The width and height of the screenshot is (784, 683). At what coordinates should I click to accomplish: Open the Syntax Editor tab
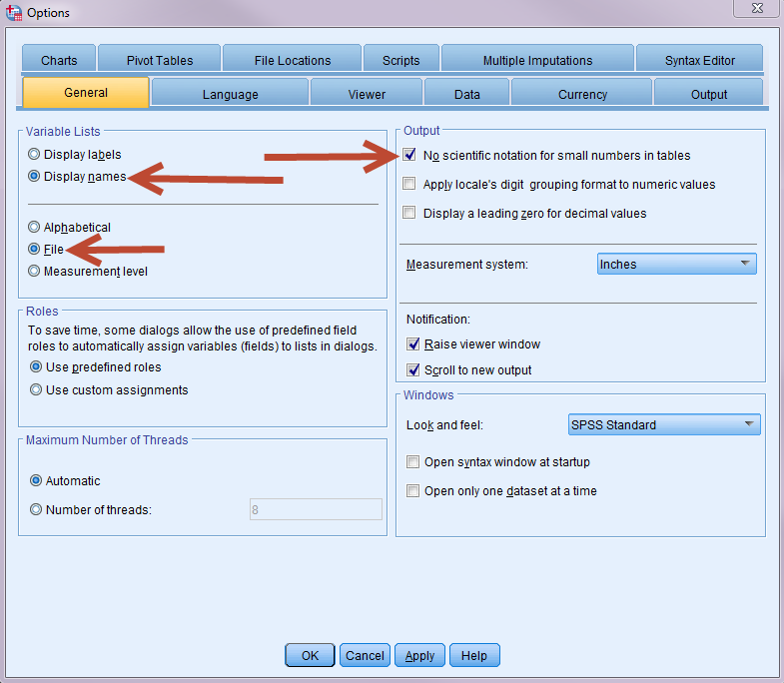click(x=699, y=60)
